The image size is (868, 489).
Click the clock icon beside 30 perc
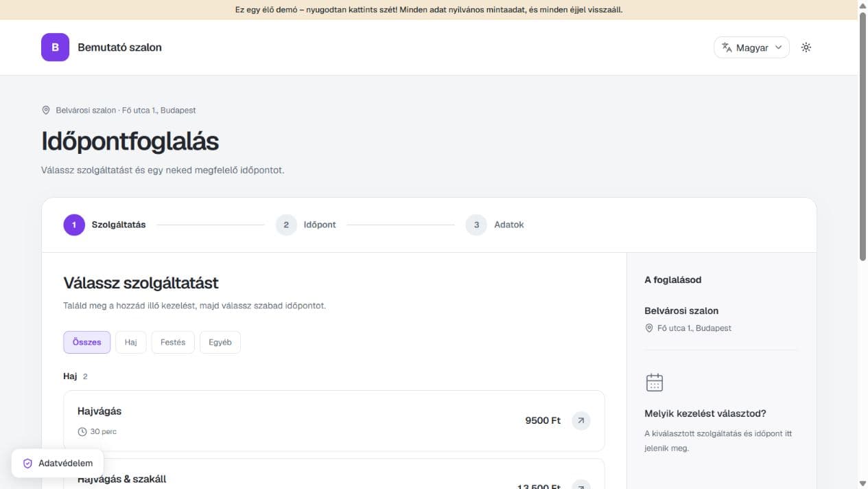pos(82,432)
